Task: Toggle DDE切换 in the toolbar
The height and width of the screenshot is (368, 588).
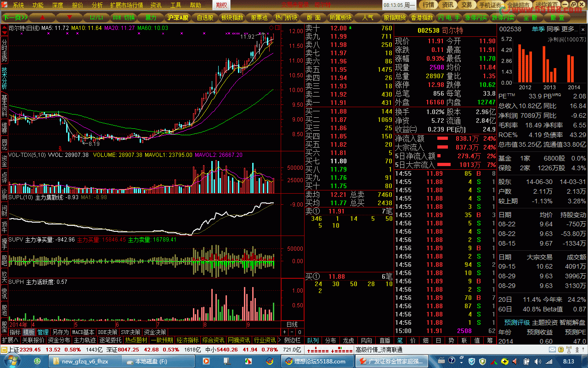Action: click(x=124, y=17)
